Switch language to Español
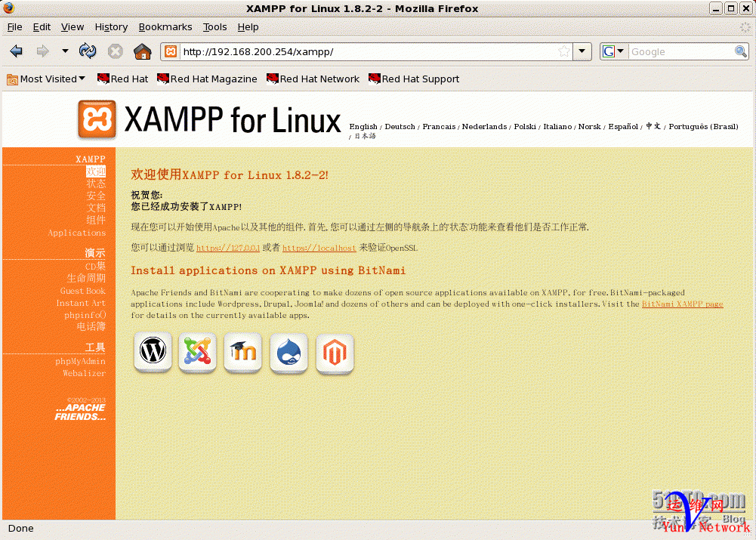756x540 pixels. [623, 126]
